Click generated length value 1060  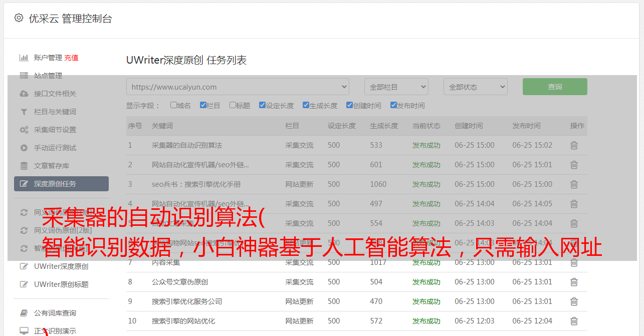tap(378, 184)
